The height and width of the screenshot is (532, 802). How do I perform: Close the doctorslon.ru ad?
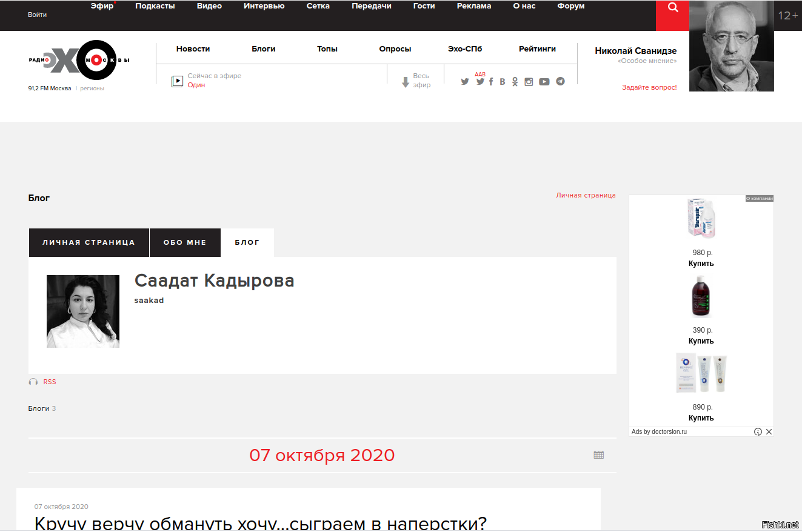(769, 432)
